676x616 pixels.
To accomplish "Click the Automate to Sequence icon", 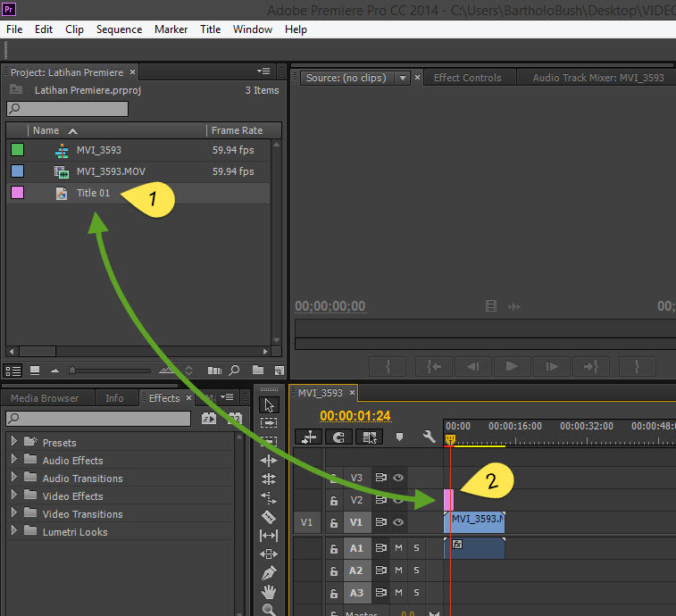I will click(x=214, y=370).
